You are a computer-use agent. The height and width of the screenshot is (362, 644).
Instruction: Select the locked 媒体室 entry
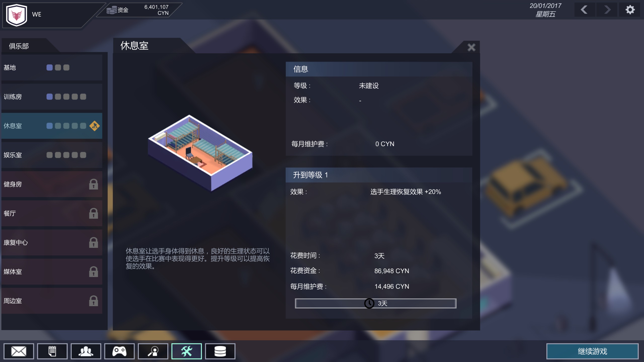click(x=52, y=271)
